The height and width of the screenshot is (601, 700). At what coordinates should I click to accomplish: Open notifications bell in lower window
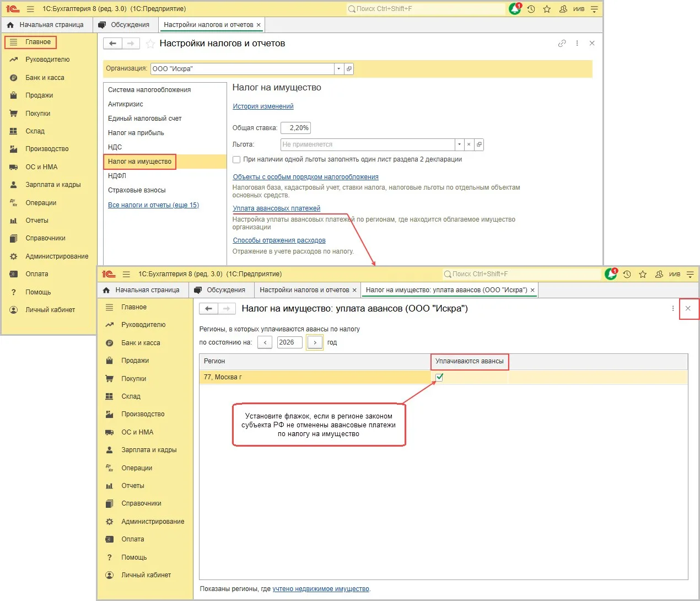click(x=611, y=274)
